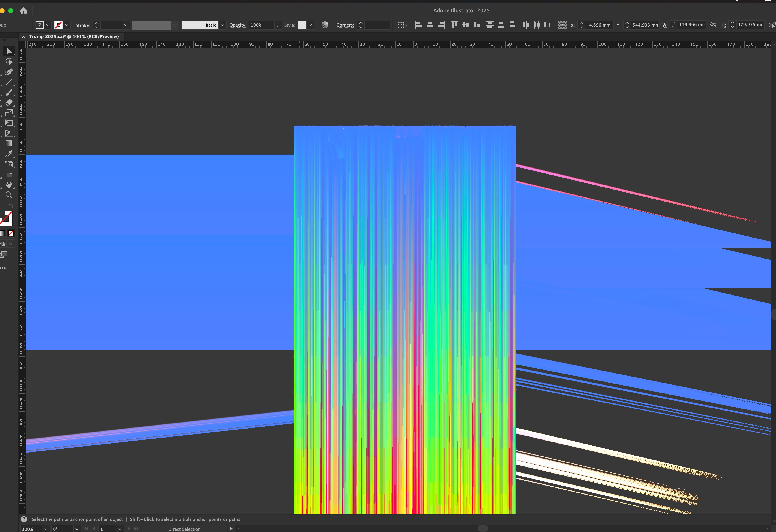Toggle constrain width and height proportions link
The width and height of the screenshot is (776, 532).
[x=713, y=25]
